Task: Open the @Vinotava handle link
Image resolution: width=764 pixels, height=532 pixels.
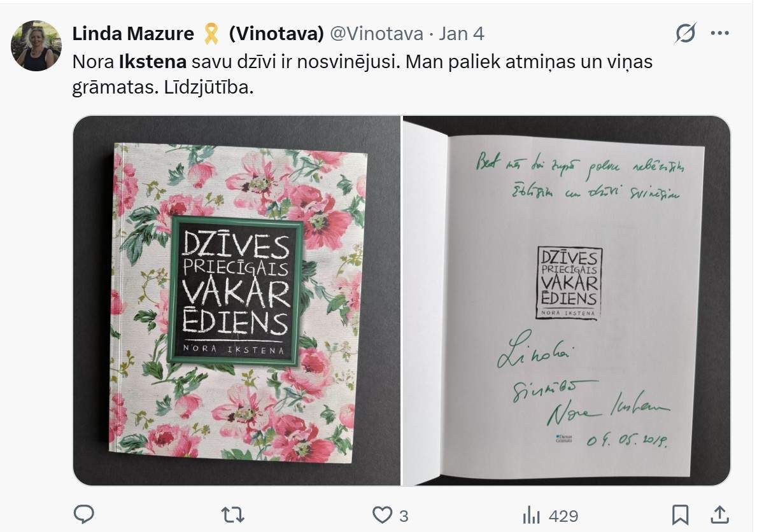Action: click(376, 34)
